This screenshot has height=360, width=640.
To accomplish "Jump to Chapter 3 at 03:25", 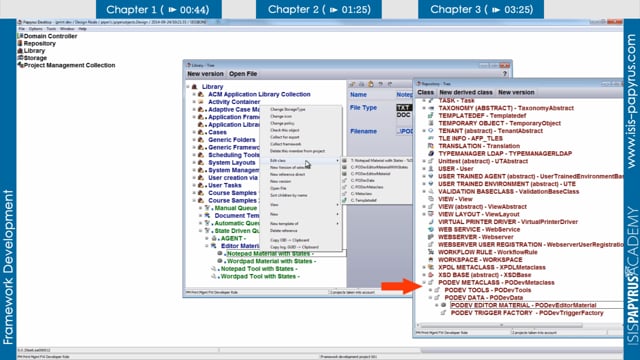I will (481, 9).
